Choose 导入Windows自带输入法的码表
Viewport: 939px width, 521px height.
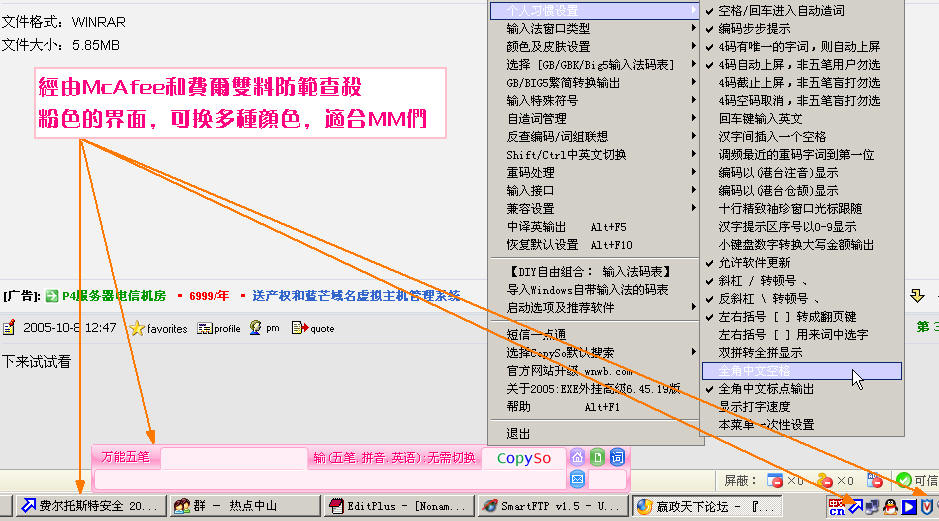(x=595, y=290)
